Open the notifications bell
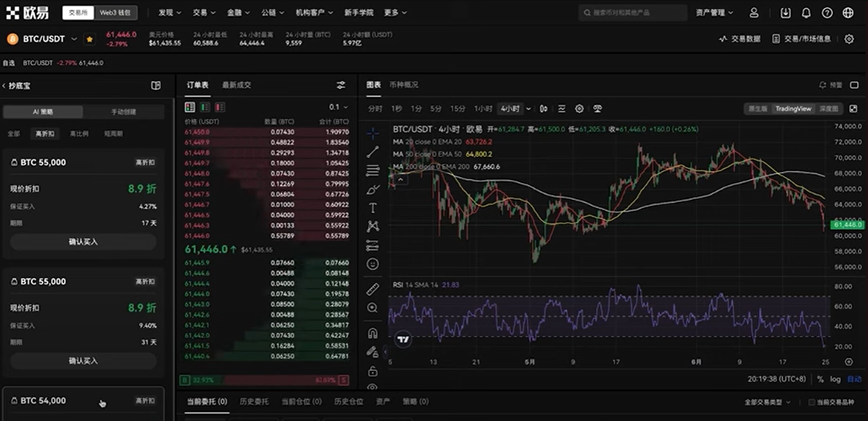 806,13
